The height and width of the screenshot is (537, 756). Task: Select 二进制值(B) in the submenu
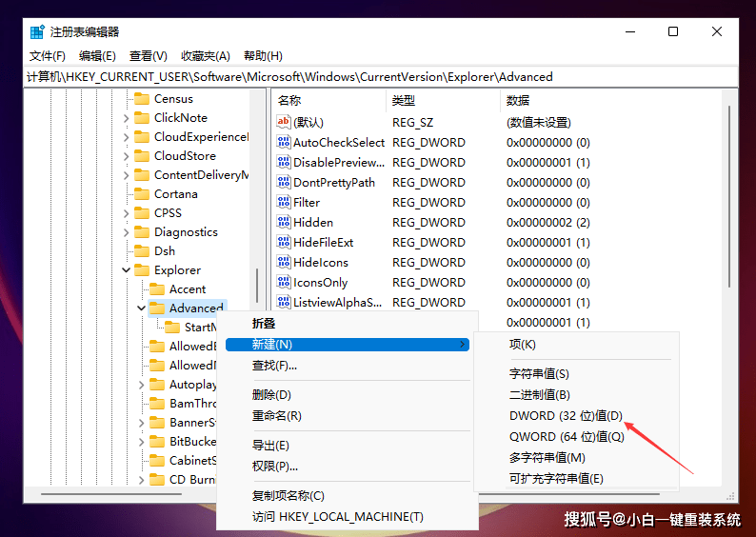[x=540, y=395]
